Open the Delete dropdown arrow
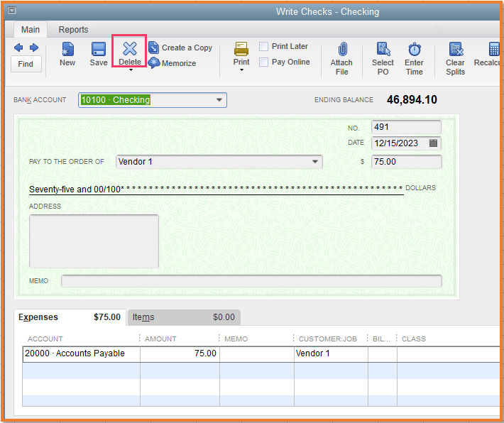Image resolution: width=504 pixels, height=423 pixels. [x=131, y=70]
